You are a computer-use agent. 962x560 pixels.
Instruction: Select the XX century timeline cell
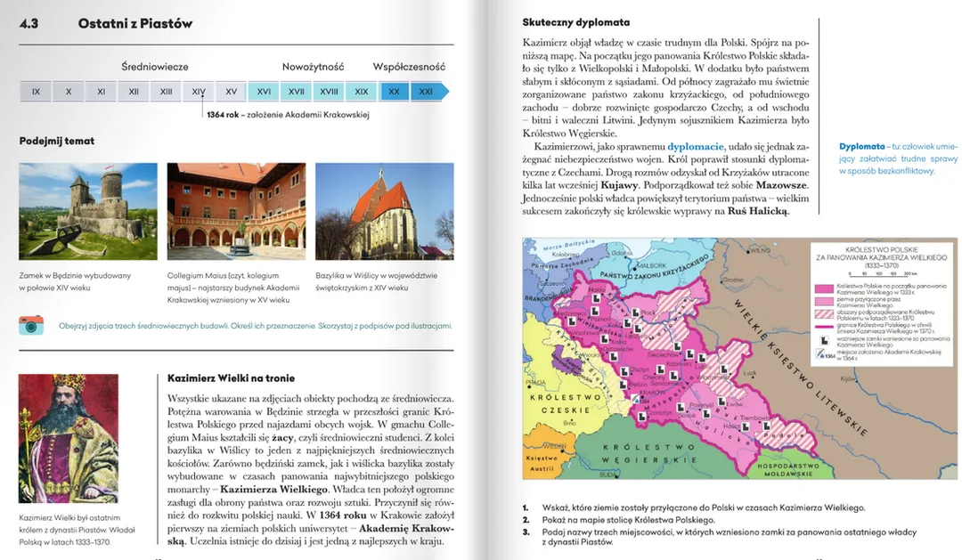click(x=394, y=92)
